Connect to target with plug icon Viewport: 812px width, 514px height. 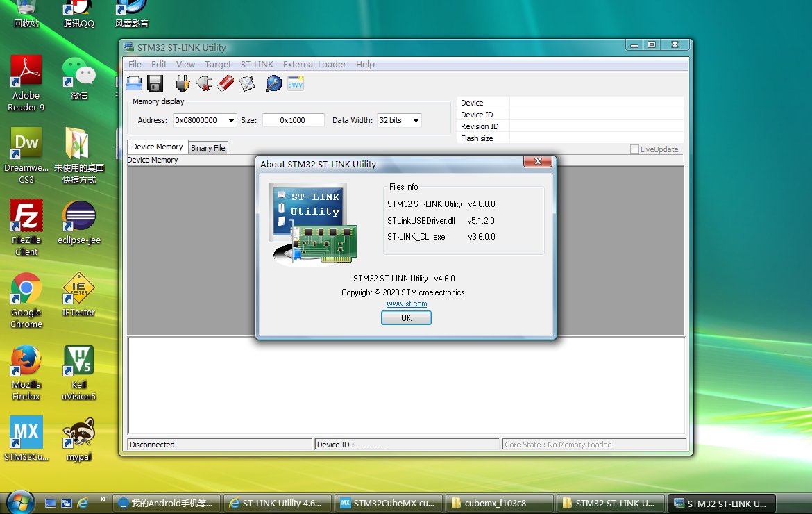tap(183, 83)
